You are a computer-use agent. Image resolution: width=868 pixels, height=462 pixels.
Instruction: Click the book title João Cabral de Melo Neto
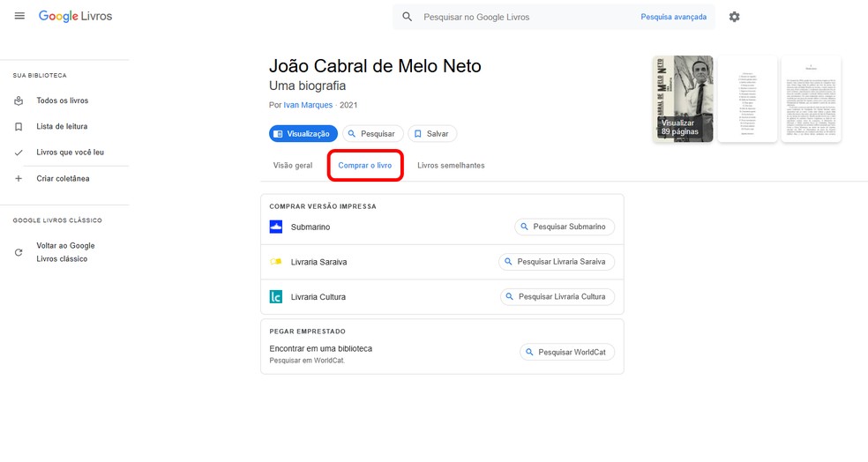[375, 66]
